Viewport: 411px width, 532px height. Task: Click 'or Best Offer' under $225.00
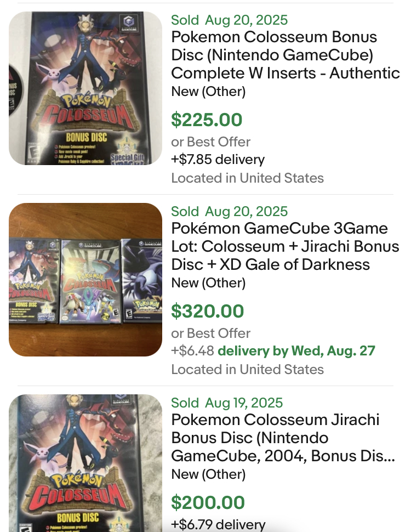coord(211,142)
